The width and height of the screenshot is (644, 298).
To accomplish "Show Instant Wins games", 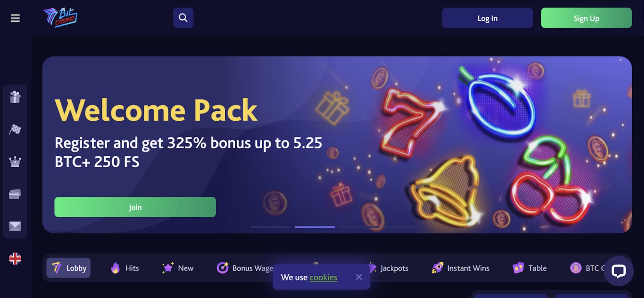I will click(x=460, y=268).
